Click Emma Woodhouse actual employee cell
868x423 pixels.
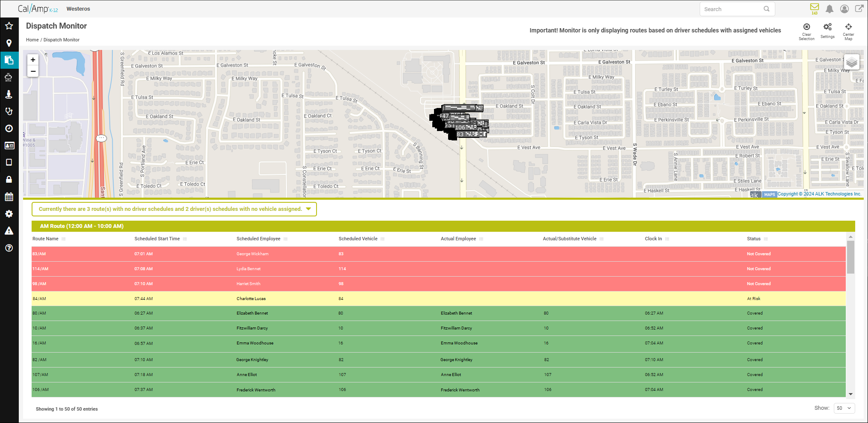point(459,343)
